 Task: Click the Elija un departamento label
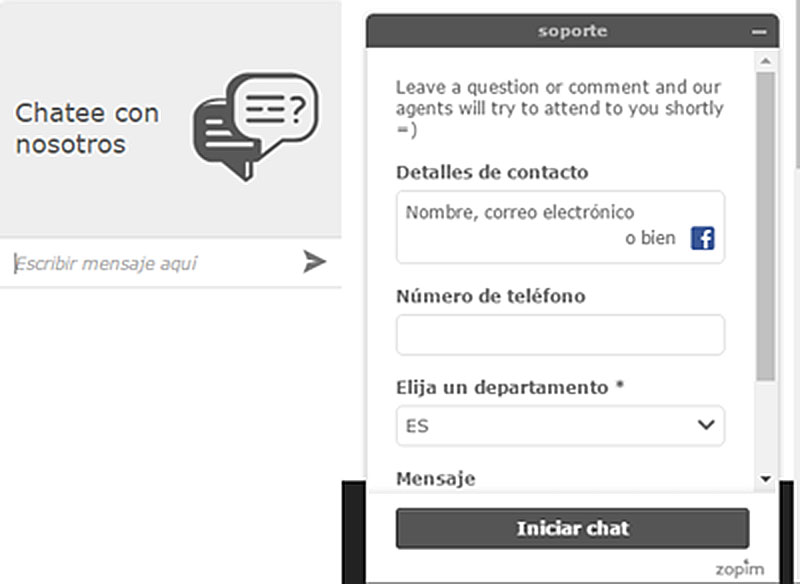pos(510,388)
